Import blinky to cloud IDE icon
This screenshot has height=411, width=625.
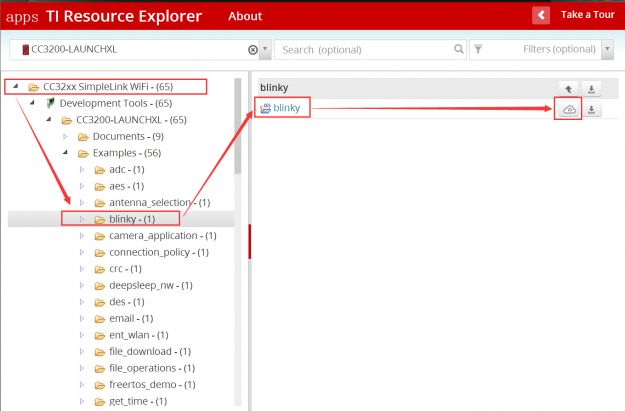point(569,109)
